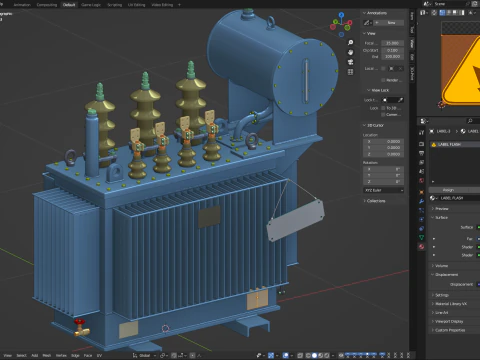Toggle Lock Camera to View checkbox
The width and height of the screenshot is (480, 360).
coord(383,114)
